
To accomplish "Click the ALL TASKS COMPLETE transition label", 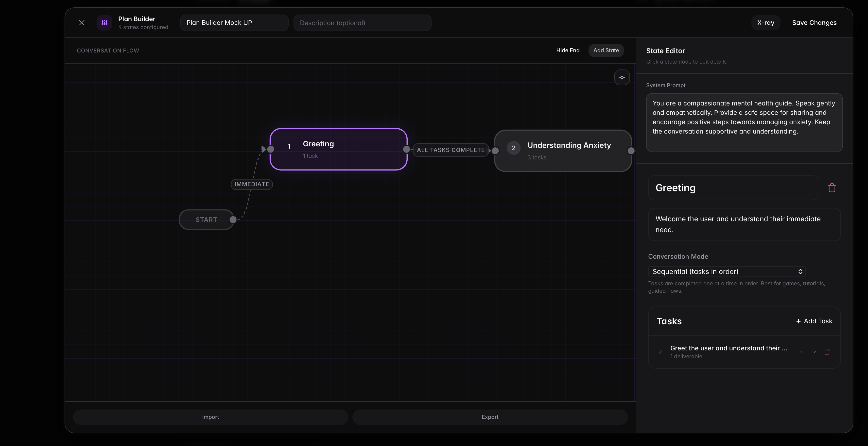I will point(451,150).
